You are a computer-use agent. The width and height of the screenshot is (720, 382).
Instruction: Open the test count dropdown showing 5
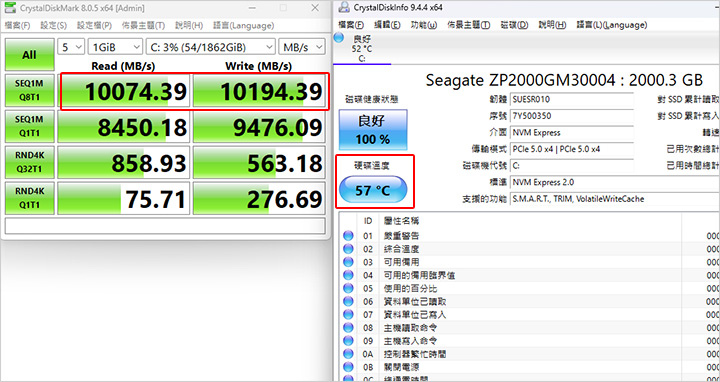pos(71,47)
